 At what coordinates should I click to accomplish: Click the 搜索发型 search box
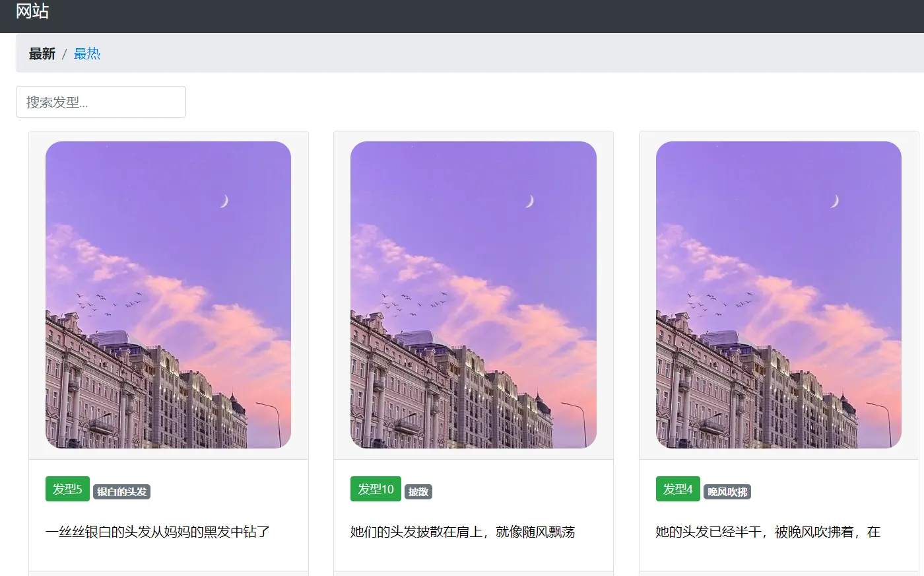100,101
